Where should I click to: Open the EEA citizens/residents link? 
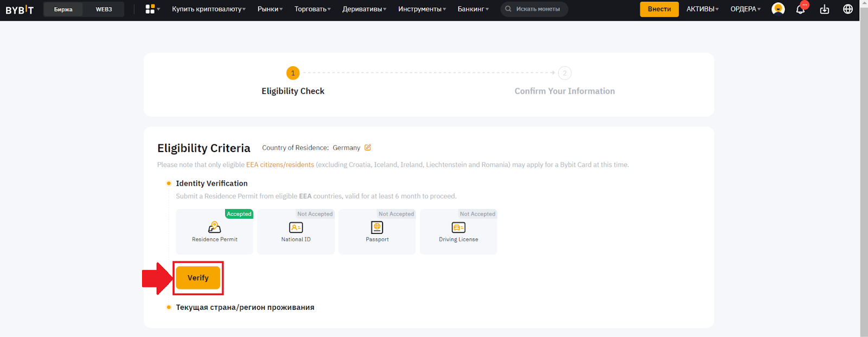tap(280, 164)
